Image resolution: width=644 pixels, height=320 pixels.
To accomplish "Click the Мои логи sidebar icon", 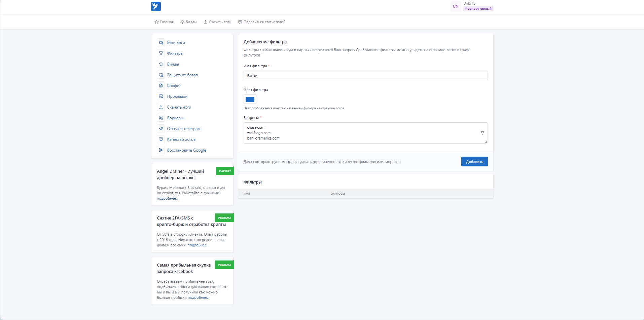I will pos(161,43).
